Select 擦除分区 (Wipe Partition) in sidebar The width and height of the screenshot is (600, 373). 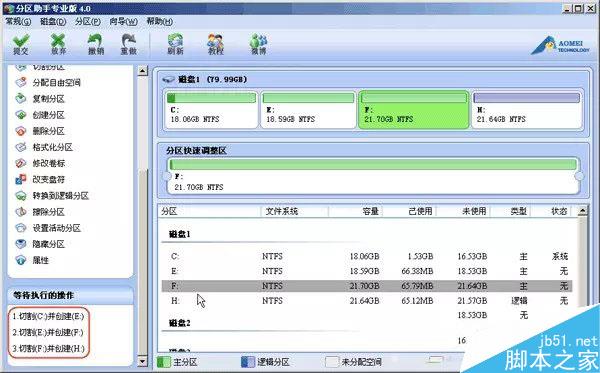pyautogui.click(x=40, y=212)
